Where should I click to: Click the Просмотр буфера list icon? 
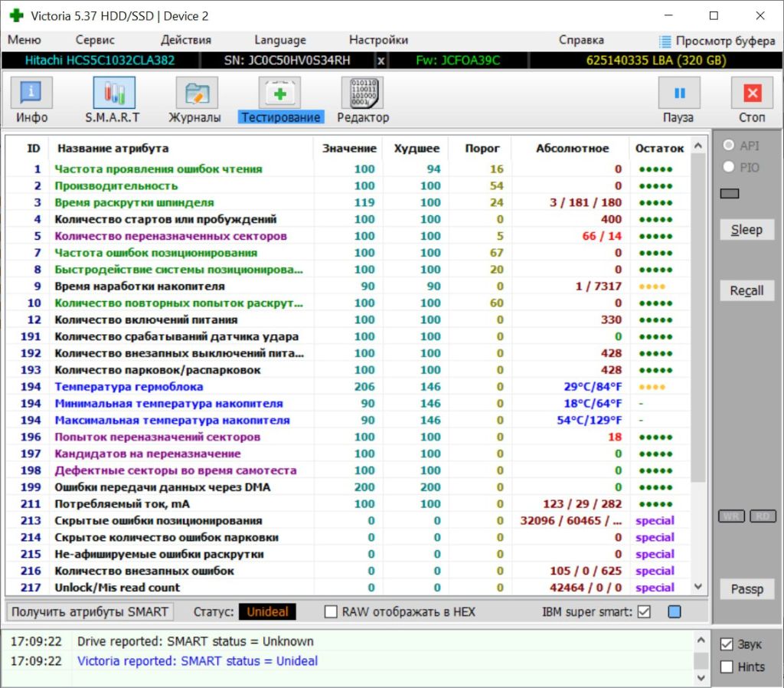(x=665, y=41)
